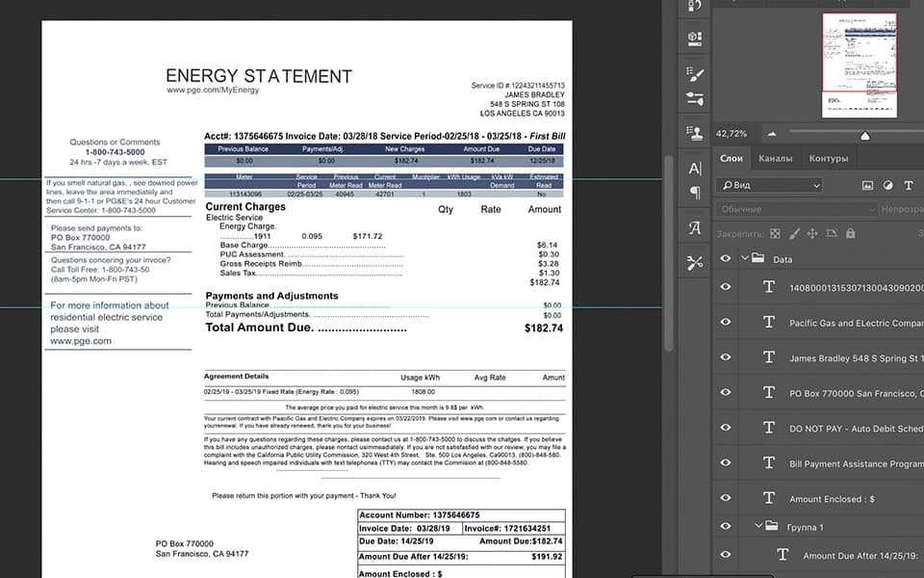Select the Bill Payment Assistance Program layer name
The width and height of the screenshot is (924, 578).
(857, 464)
